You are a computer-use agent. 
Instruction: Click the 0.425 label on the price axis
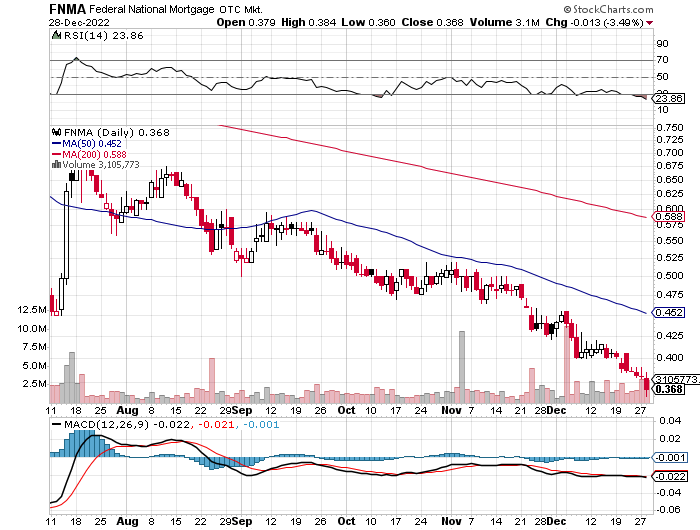(x=670, y=335)
